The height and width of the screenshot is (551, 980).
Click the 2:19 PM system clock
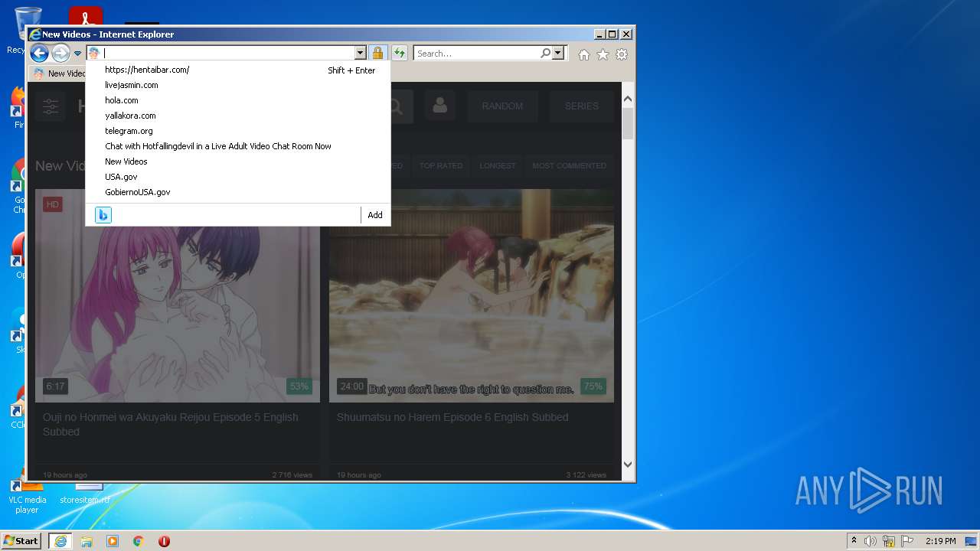point(941,541)
